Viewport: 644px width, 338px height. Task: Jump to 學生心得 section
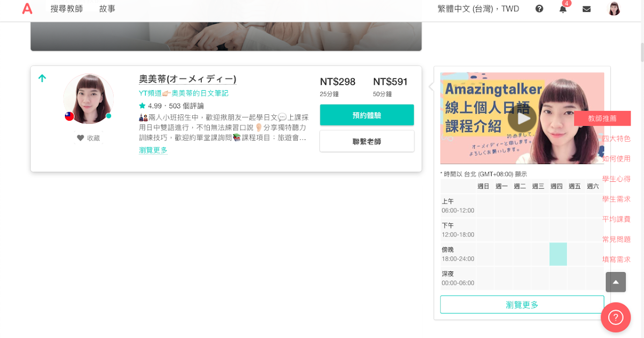616,179
